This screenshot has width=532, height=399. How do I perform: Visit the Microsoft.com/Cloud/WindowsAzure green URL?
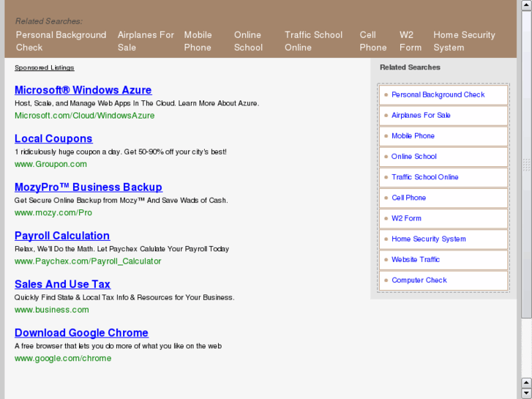coord(84,116)
